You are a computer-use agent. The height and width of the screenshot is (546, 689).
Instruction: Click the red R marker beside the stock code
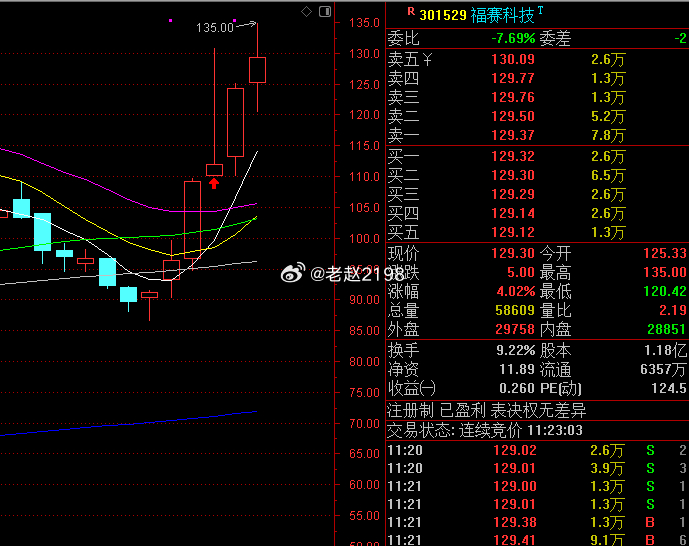coord(411,11)
